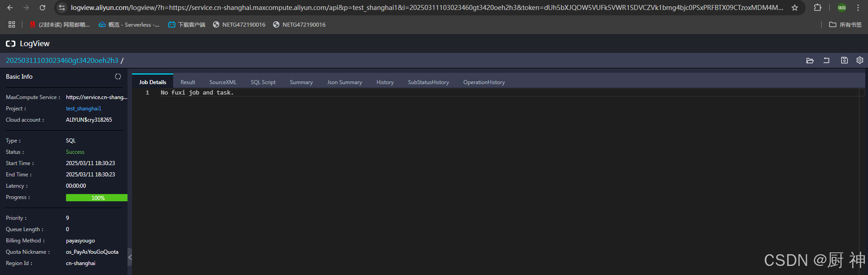Image resolution: width=868 pixels, height=275 pixels.
Task: Open the instance ID breadcrumb link
Action: coord(62,60)
